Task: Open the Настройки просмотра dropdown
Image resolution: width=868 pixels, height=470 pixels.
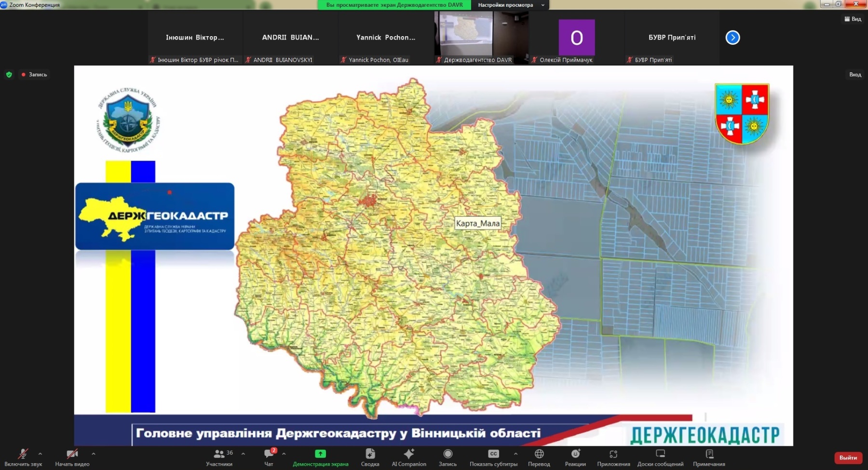Action: click(510, 5)
